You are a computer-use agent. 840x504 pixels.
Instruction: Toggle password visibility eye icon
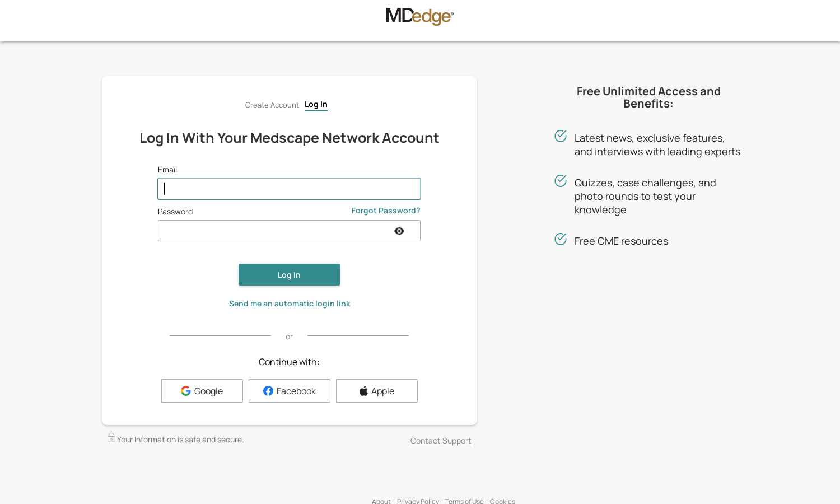(x=399, y=231)
